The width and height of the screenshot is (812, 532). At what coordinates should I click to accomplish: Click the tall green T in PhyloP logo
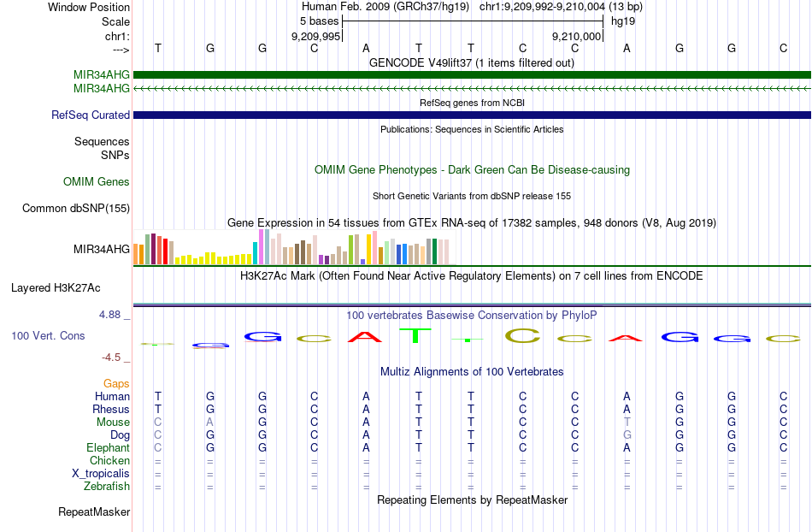415,335
